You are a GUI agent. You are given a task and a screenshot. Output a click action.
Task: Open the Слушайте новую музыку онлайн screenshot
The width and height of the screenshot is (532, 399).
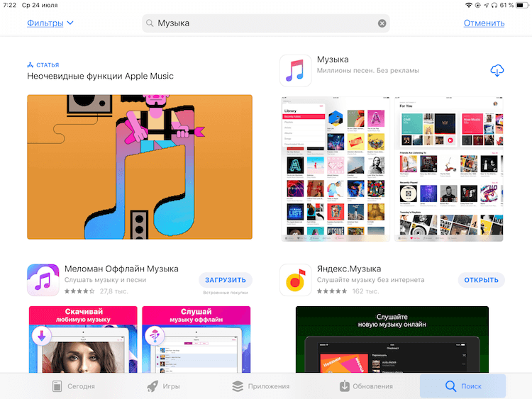point(392,339)
